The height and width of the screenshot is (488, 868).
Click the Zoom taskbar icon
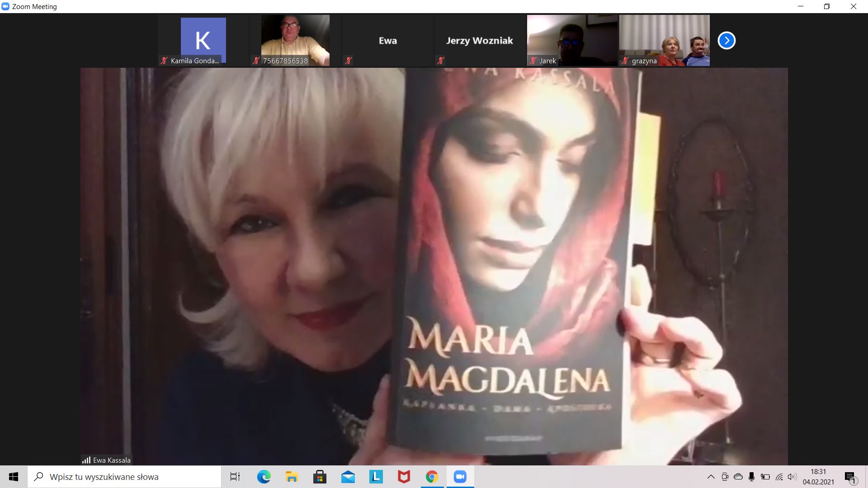[460, 477]
